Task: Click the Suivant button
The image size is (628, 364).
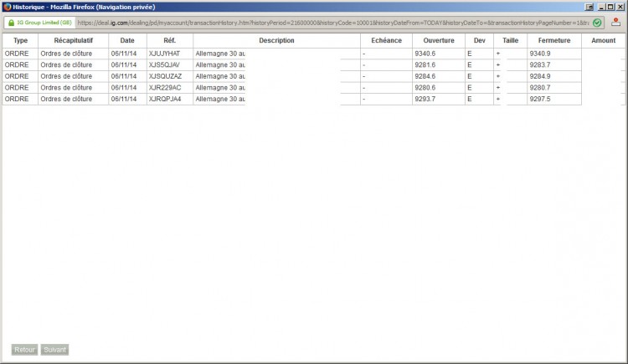Action: [x=54, y=350]
